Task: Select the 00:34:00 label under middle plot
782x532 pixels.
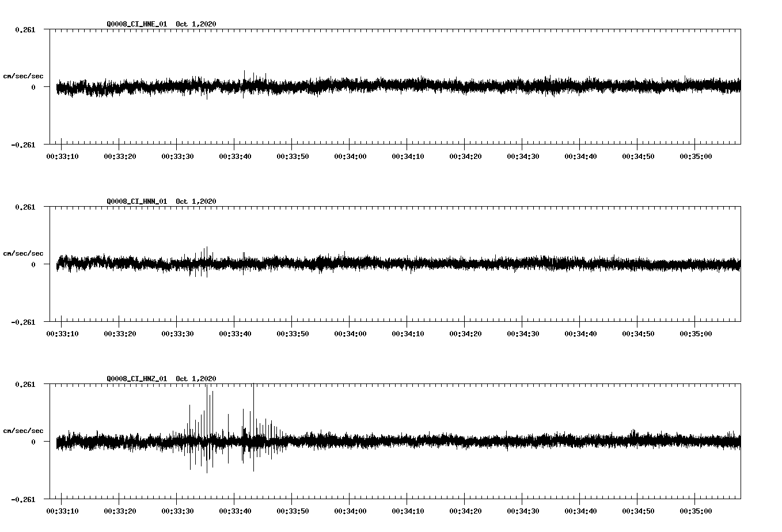Action: click(350, 332)
